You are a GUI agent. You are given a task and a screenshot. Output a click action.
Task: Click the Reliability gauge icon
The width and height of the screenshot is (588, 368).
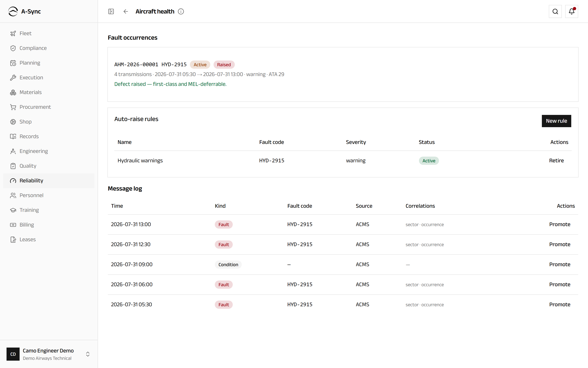(13, 181)
